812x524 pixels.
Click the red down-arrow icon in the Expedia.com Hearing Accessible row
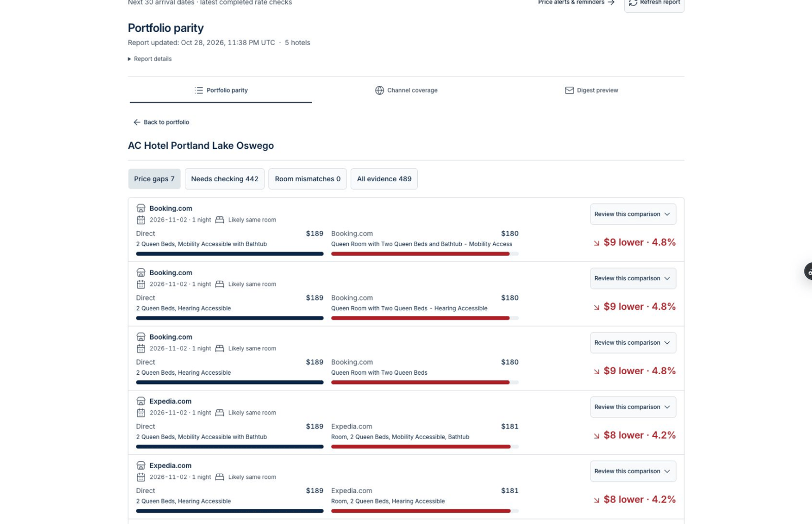click(x=597, y=500)
